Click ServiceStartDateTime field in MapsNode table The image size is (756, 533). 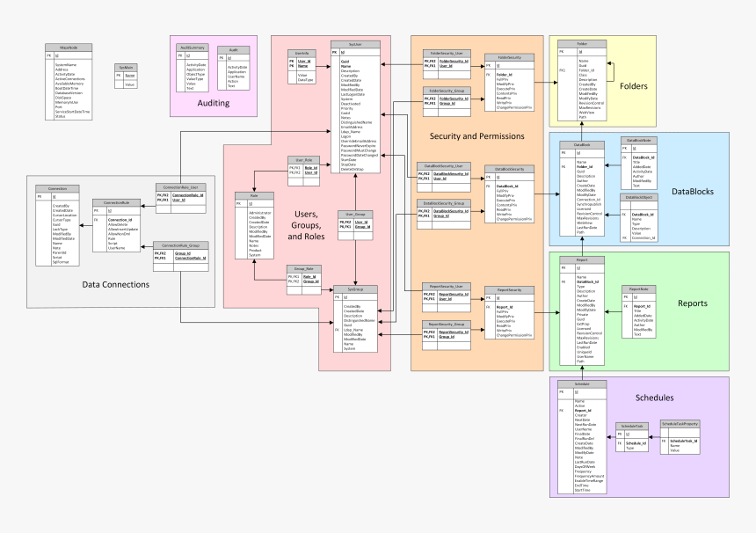72,112
